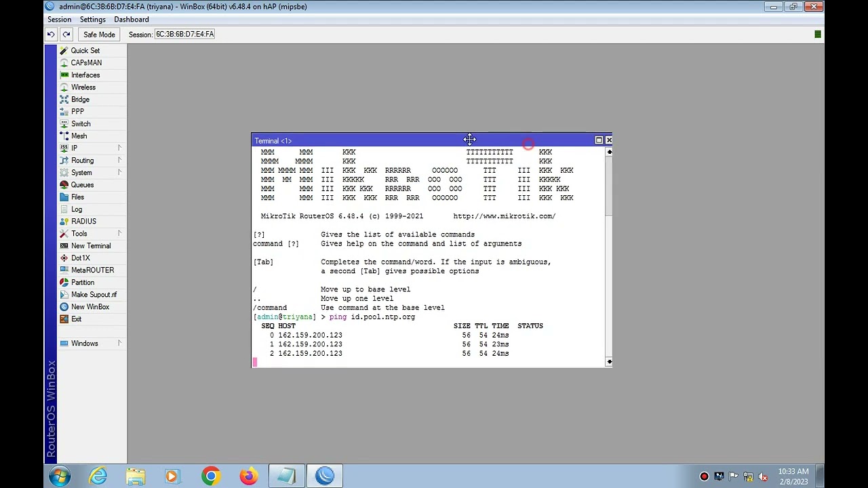
Task: Open the Dot1X menu icon
Action: 64,258
